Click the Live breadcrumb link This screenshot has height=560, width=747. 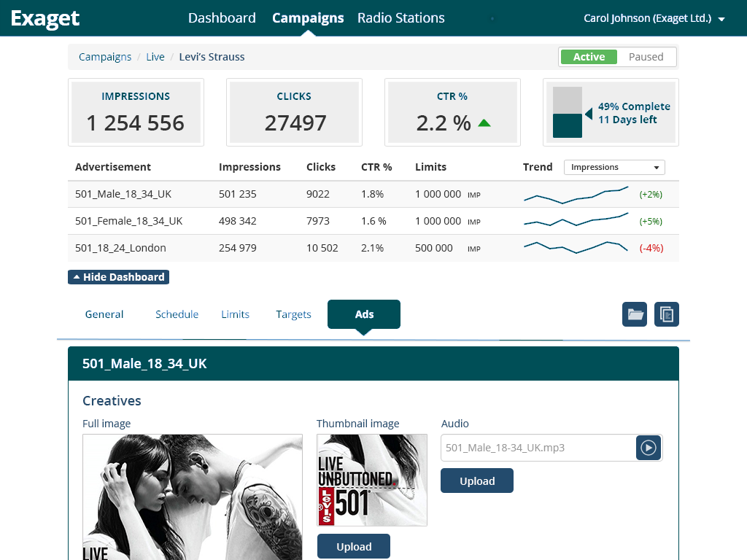(155, 57)
